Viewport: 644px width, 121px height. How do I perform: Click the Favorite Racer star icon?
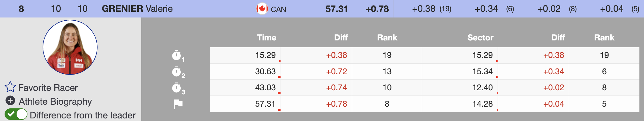(x=10, y=87)
